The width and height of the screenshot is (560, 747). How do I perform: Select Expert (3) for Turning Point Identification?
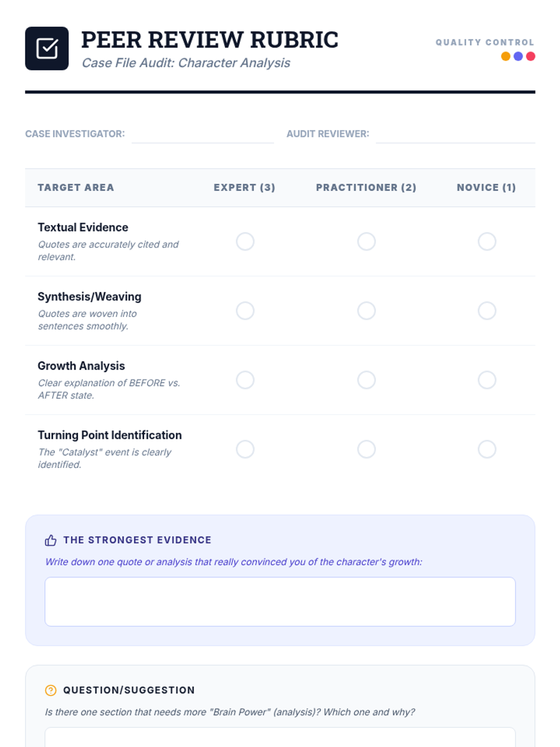[x=245, y=449]
